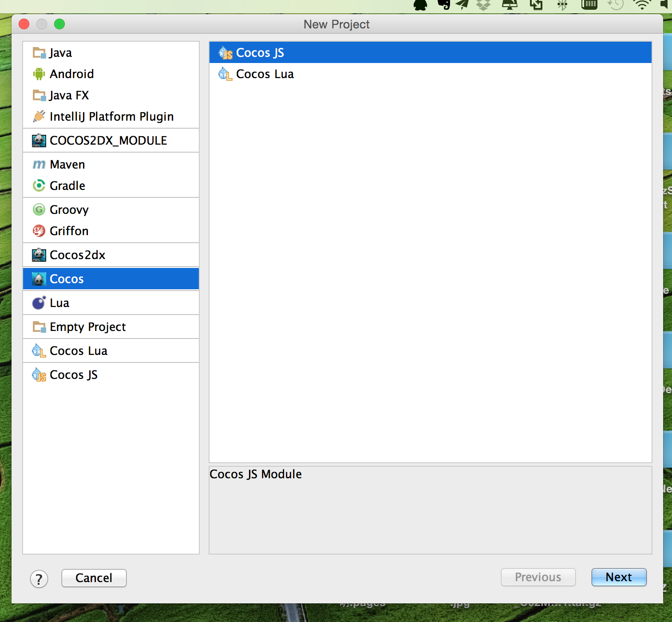Click the red Griffon icon
Image resolution: width=672 pixels, height=622 pixels.
pos(39,231)
